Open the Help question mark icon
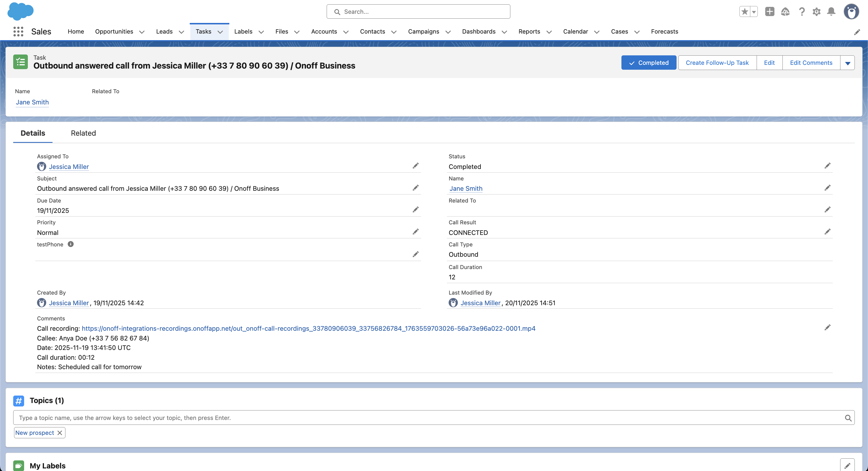This screenshot has width=868, height=471. pyautogui.click(x=802, y=12)
